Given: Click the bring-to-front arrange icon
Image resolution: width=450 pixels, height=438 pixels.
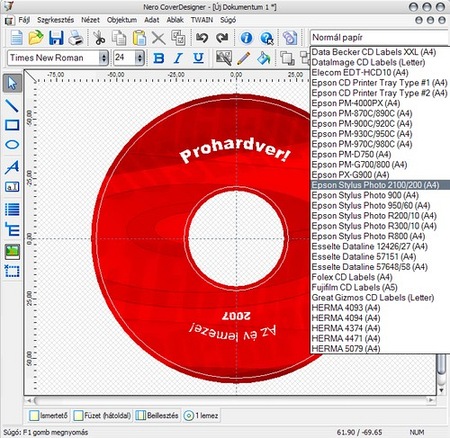Looking at the screenshot, I should click(x=287, y=58).
